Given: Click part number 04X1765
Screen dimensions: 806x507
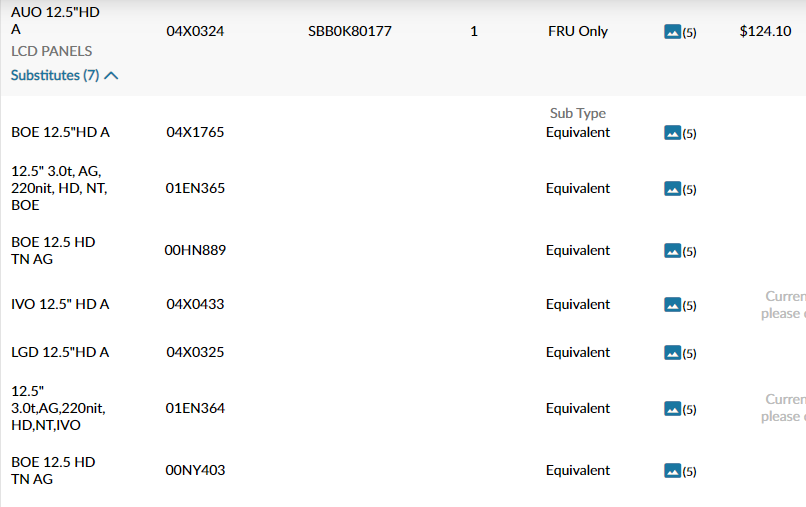Looking at the screenshot, I should pyautogui.click(x=195, y=132).
